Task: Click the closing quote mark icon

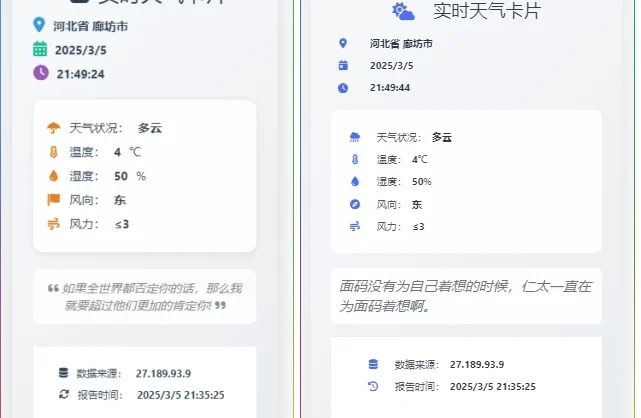Action: click(x=220, y=305)
